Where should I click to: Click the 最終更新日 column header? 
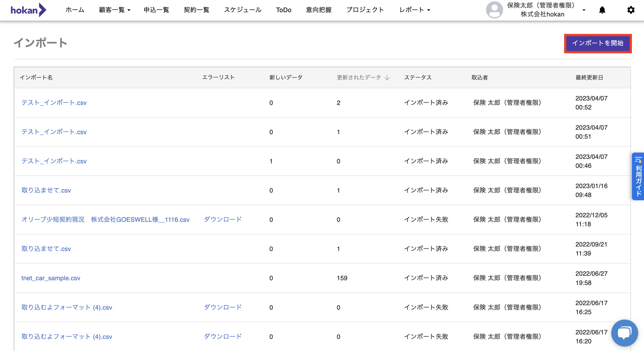point(589,78)
